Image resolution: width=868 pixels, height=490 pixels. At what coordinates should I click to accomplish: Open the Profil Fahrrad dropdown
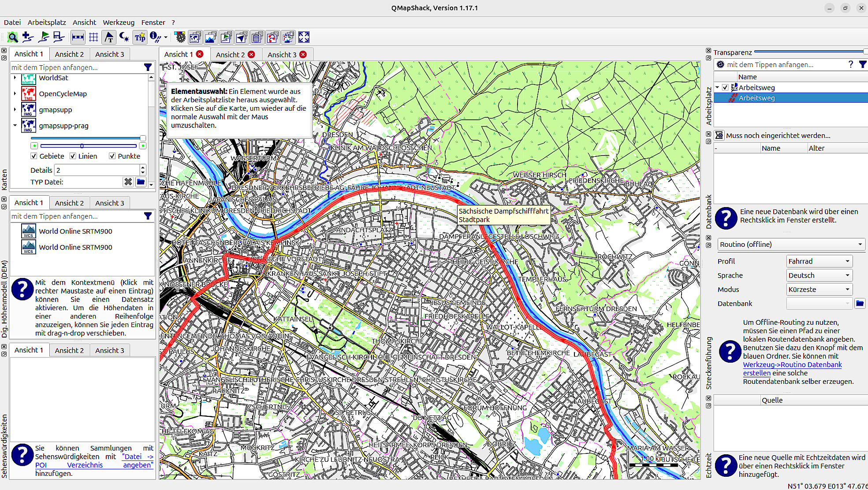pyautogui.click(x=819, y=261)
